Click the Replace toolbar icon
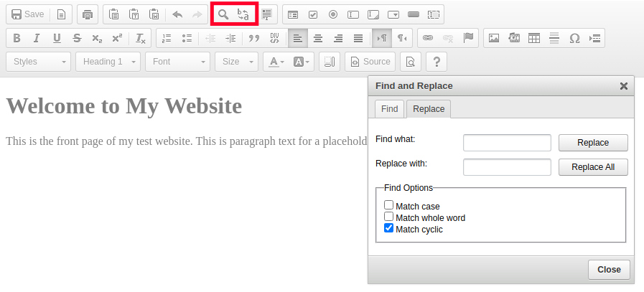 click(243, 14)
